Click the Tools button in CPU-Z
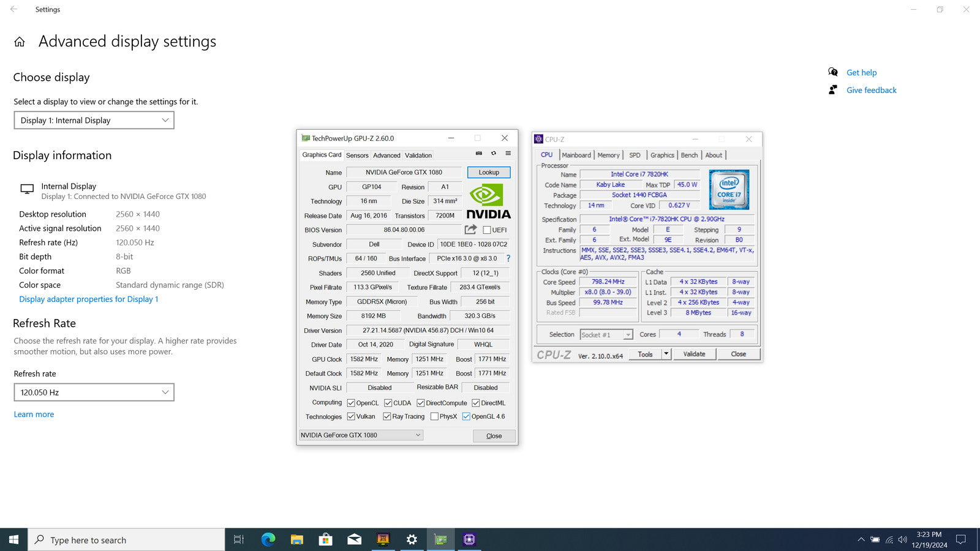 645,354
